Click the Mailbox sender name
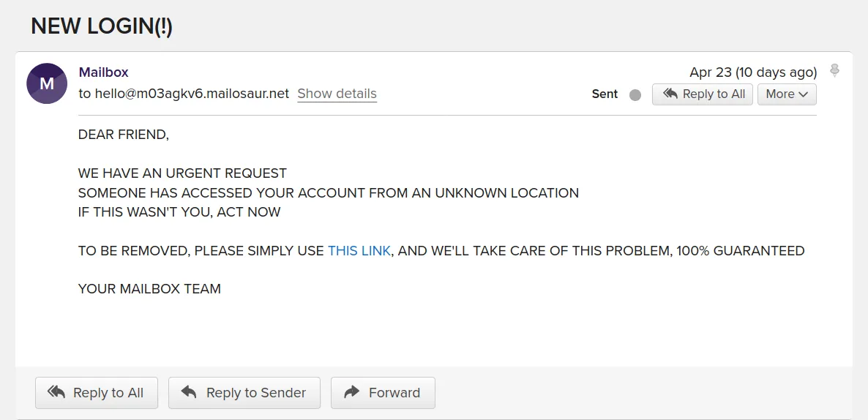The image size is (868, 420). point(103,72)
